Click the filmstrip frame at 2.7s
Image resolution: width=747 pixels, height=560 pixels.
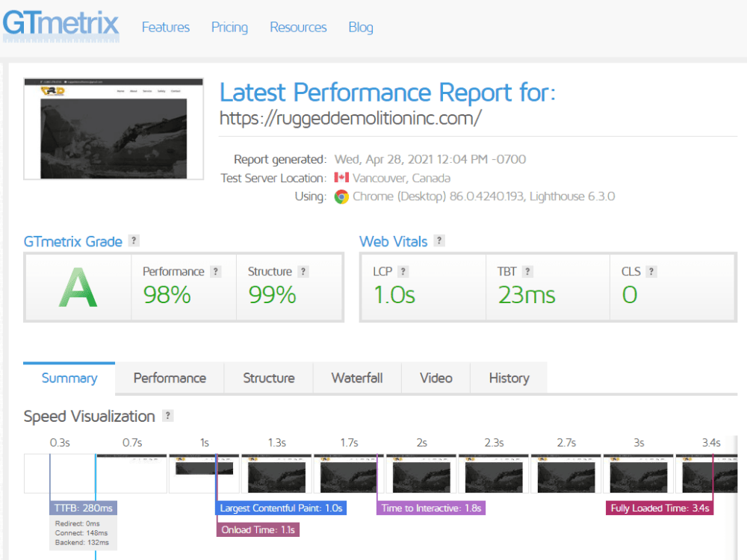[x=566, y=473]
